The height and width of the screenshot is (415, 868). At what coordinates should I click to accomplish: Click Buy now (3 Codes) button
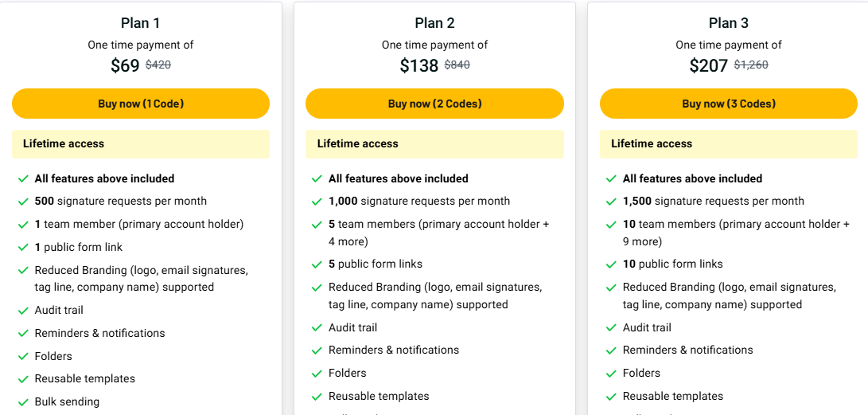pyautogui.click(x=728, y=104)
